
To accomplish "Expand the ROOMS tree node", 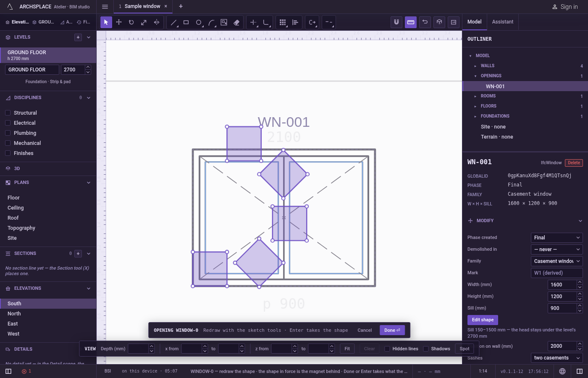I will point(475,96).
